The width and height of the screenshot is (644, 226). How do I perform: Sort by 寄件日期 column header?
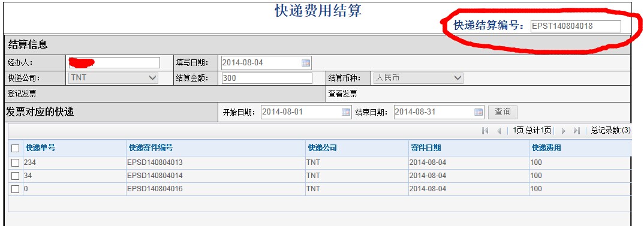pyautogui.click(x=426, y=148)
